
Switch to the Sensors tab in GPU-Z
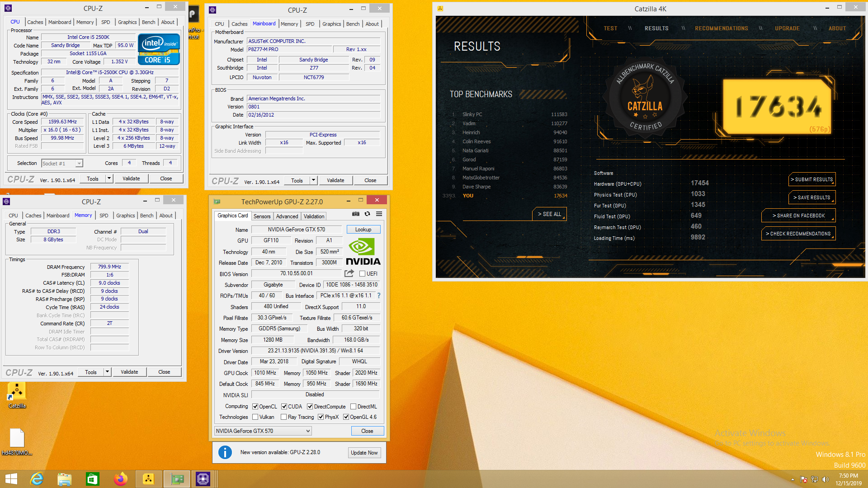click(x=262, y=216)
